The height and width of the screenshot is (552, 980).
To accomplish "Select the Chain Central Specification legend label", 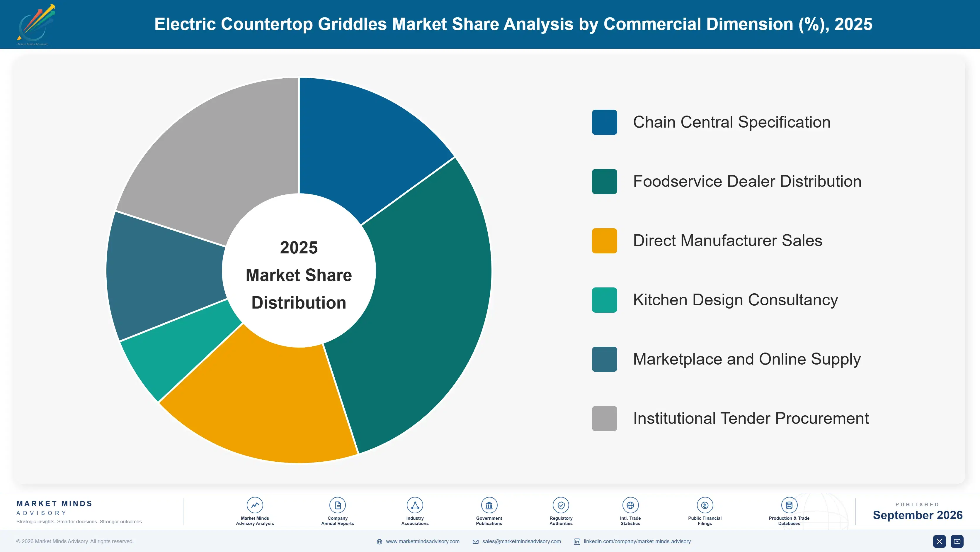I will tap(731, 122).
